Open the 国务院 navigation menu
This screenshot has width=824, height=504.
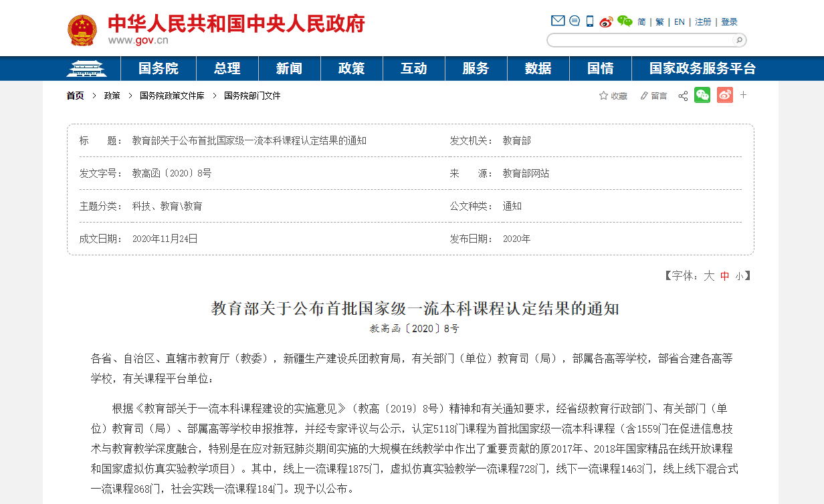click(159, 69)
